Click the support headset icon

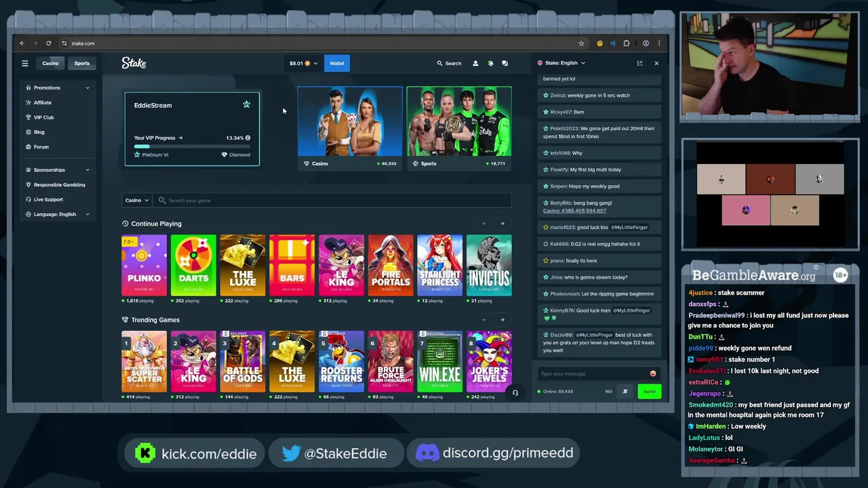coord(515,392)
